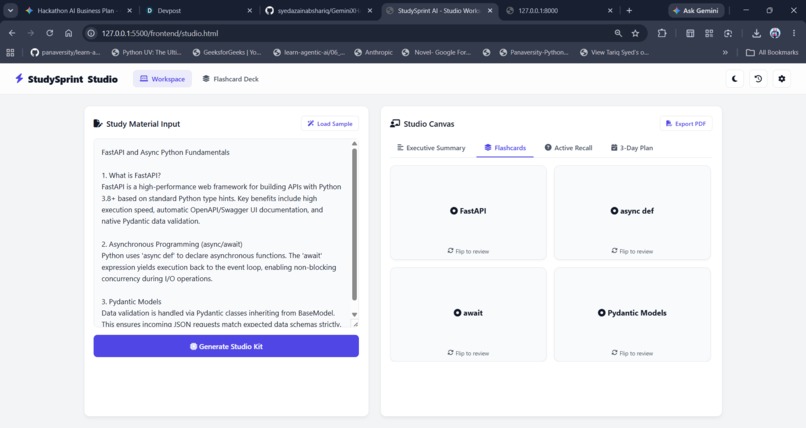The width and height of the screenshot is (806, 428).
Task: Click the text area resize handle
Action: [355, 324]
